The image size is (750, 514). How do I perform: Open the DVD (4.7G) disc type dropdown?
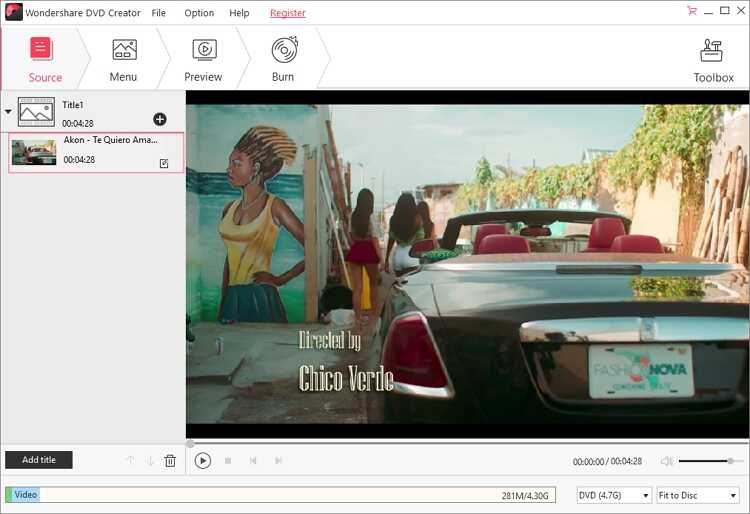(614, 495)
